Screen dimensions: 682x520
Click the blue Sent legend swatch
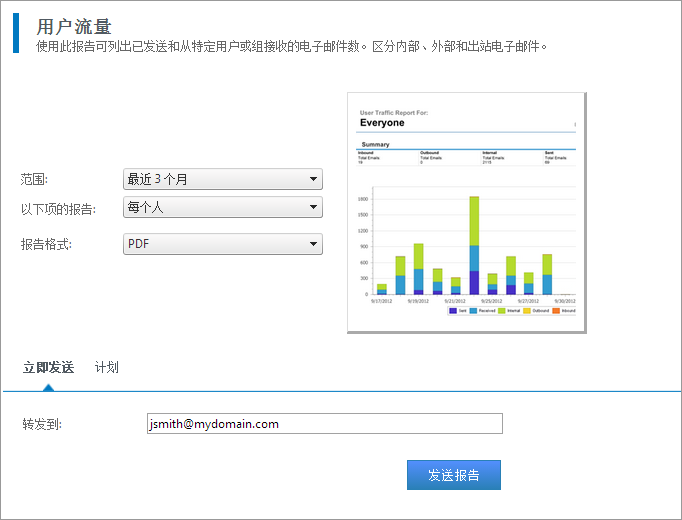click(453, 311)
